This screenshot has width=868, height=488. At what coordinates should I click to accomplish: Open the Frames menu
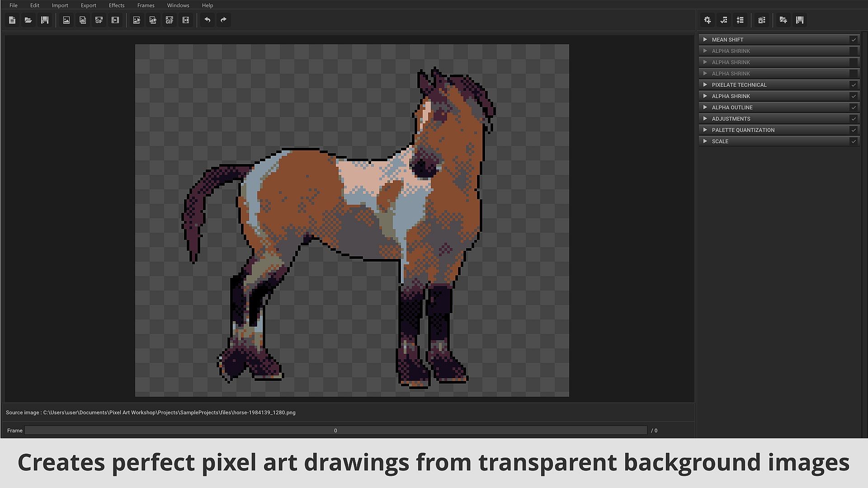146,5
